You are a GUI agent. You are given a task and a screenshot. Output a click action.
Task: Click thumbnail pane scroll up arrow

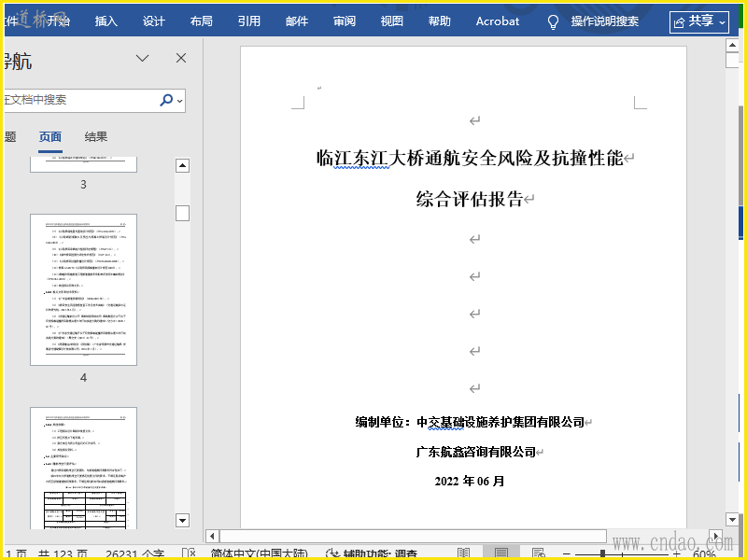(x=182, y=165)
